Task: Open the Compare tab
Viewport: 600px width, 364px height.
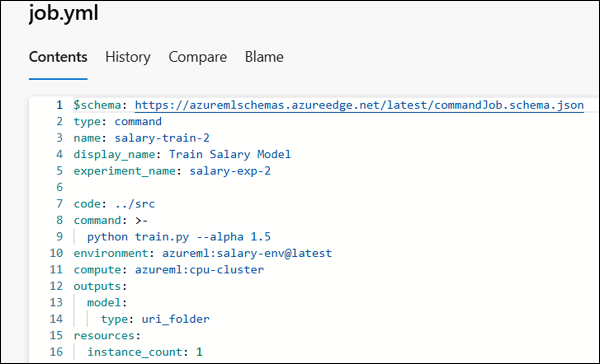Action: coord(198,57)
